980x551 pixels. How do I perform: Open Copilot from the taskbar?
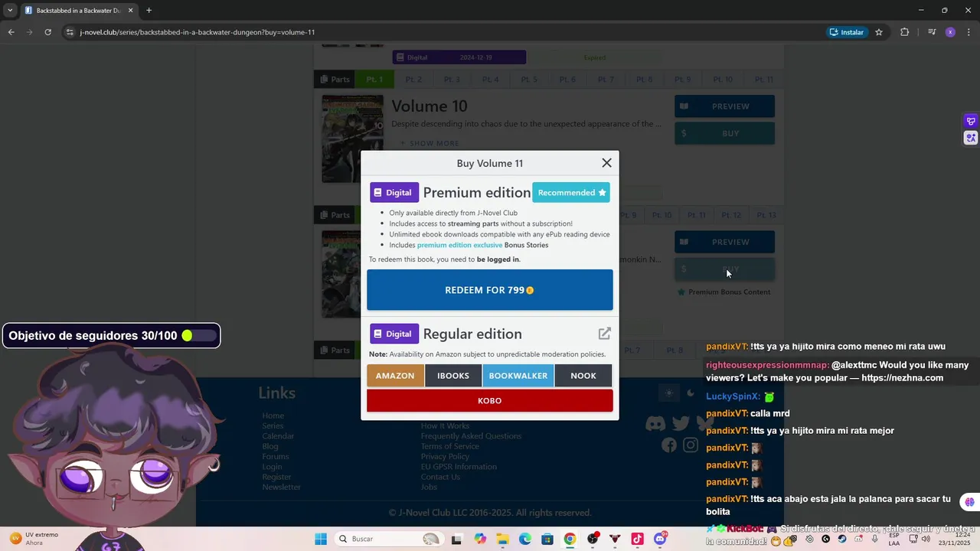tap(480, 539)
